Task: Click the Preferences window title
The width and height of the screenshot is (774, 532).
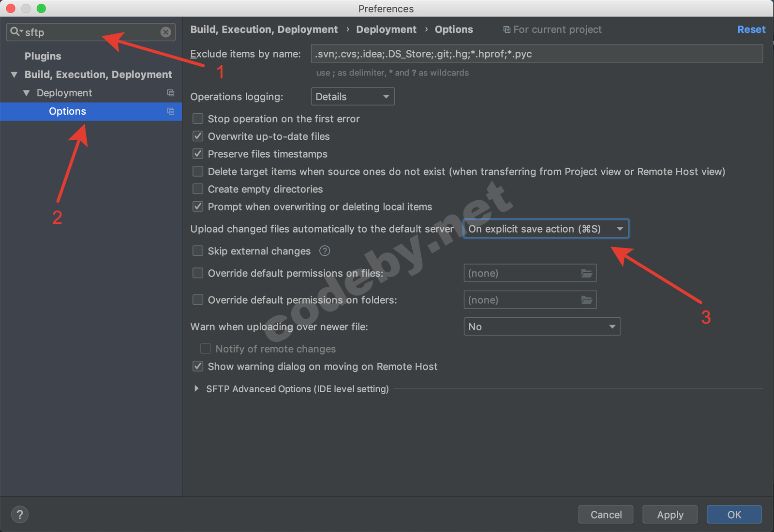Action: click(x=386, y=9)
